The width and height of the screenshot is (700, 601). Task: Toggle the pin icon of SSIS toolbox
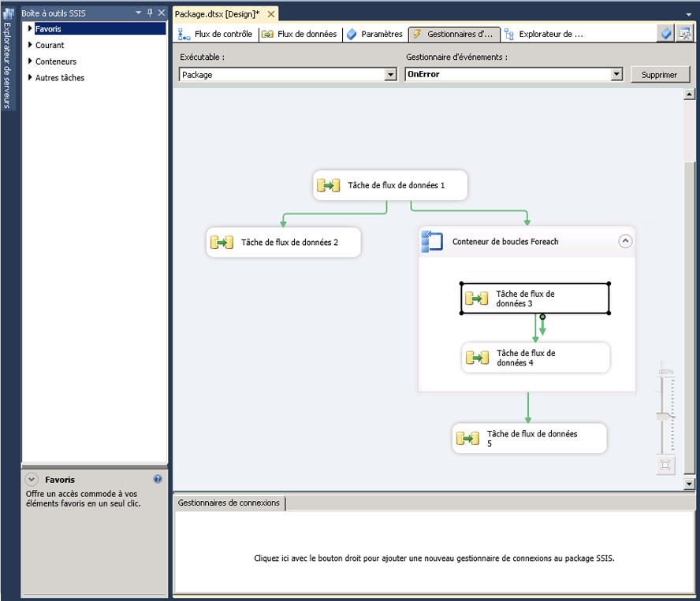tap(150, 13)
